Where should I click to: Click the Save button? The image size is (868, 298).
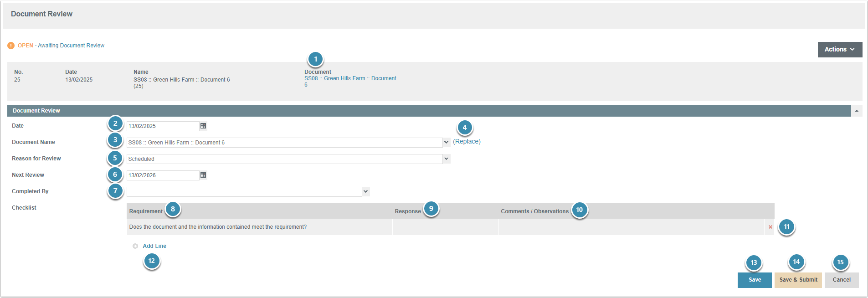coord(754,280)
